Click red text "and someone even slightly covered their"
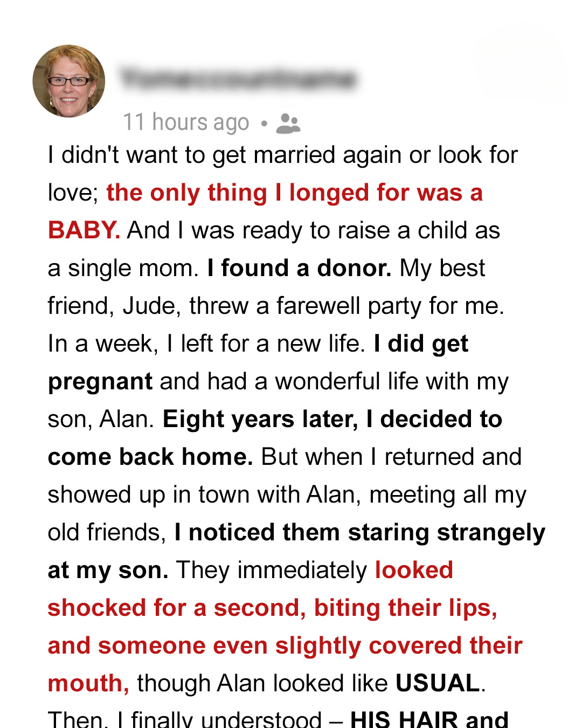Image resolution: width=582 pixels, height=728 pixels. 285,645
